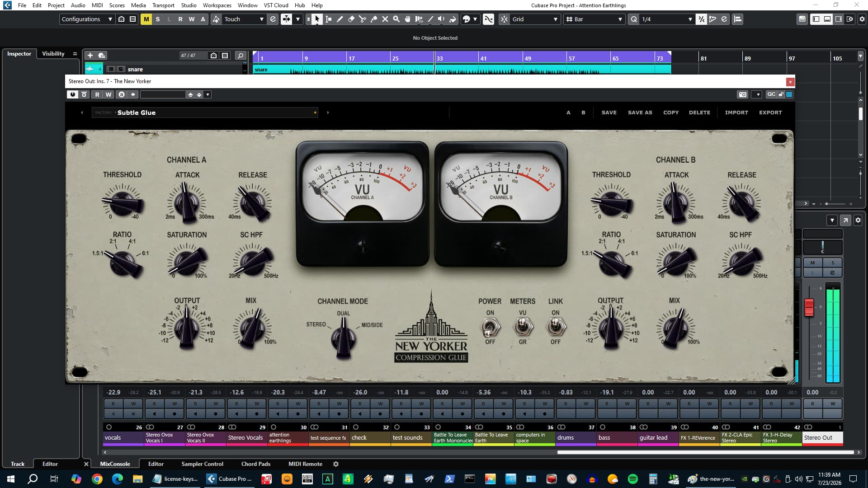Viewport: 868px width, 488px height.
Task: Select the Zoom magnifier tool
Action: click(396, 19)
